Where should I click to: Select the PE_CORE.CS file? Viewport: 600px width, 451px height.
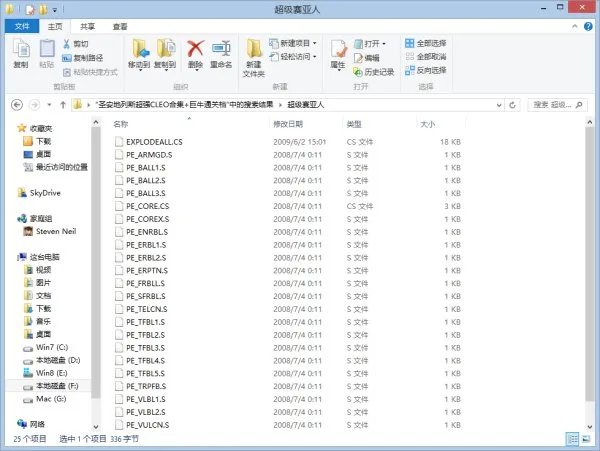(147, 206)
